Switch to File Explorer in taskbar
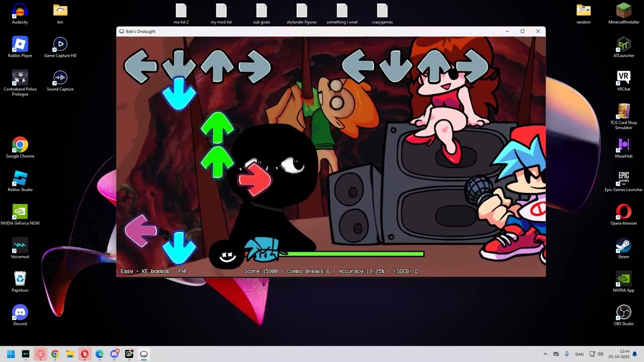The height and width of the screenshot is (362, 644). click(70, 354)
